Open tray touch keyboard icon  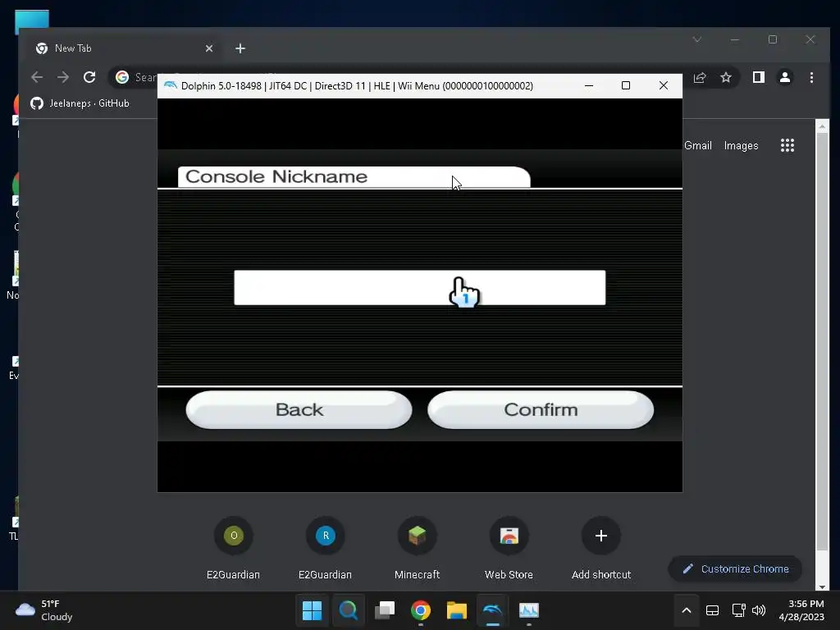pos(712,610)
